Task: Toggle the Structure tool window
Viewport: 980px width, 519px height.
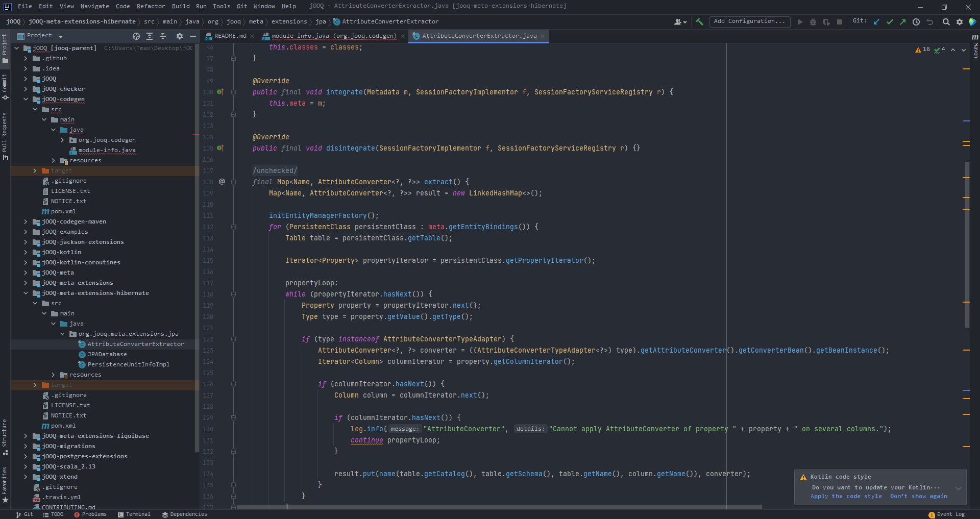Action: click(5, 437)
